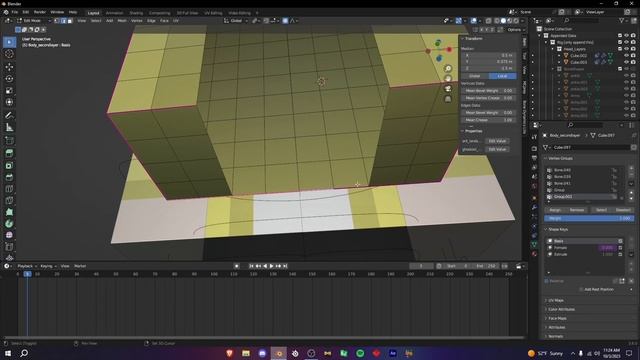This screenshot has height=360, width=640.
Task: Expand the Color Attributes panel
Action: pyautogui.click(x=561, y=309)
